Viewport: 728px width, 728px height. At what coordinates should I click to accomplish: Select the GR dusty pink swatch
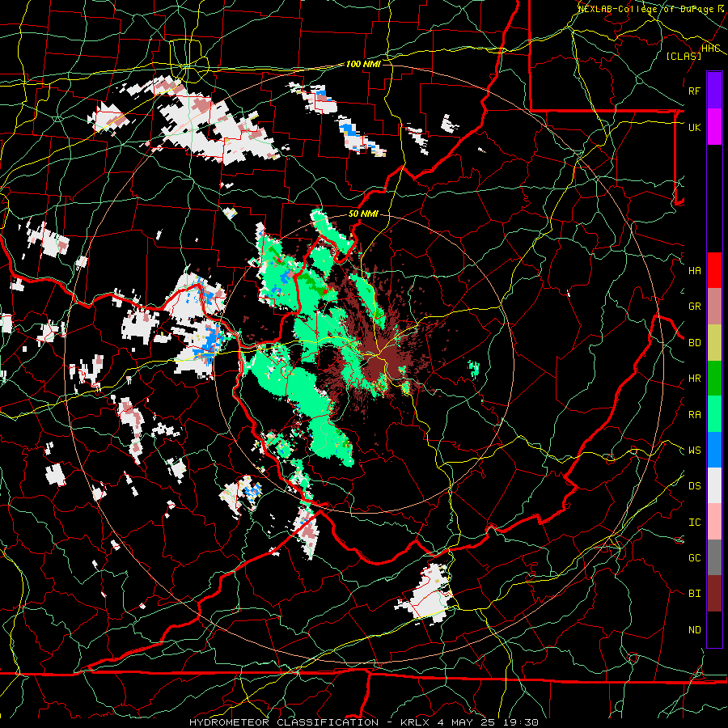pos(714,307)
